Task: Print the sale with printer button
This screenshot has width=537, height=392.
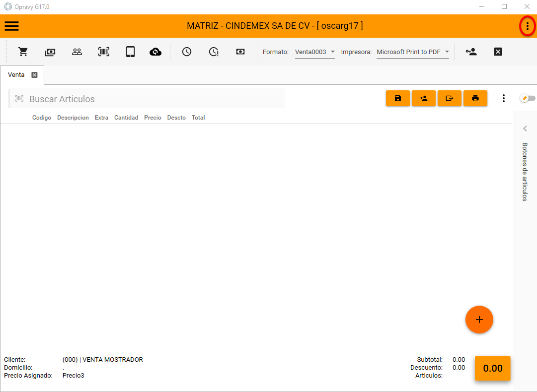Action: (x=475, y=99)
